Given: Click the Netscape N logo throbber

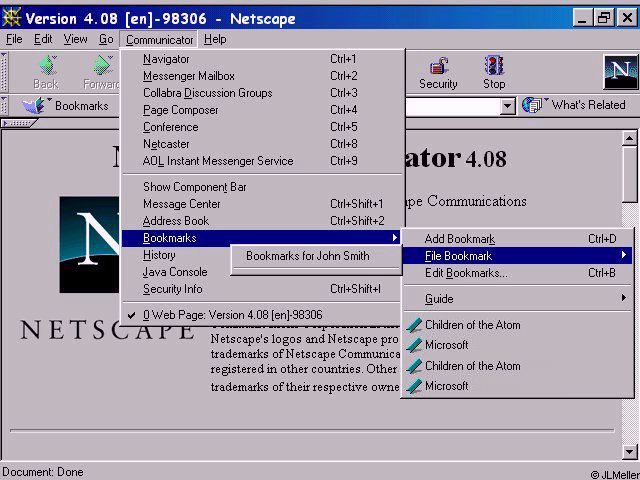Looking at the screenshot, I should 620,72.
